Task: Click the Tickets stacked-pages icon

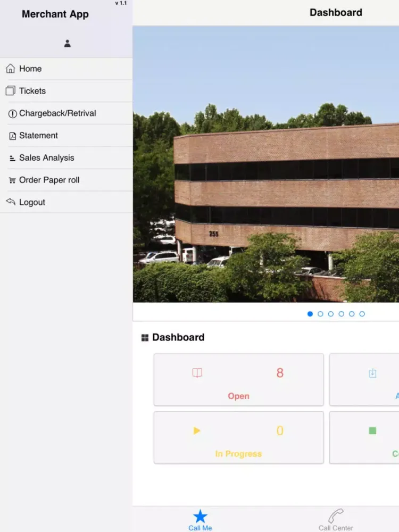Action: pyautogui.click(x=11, y=90)
